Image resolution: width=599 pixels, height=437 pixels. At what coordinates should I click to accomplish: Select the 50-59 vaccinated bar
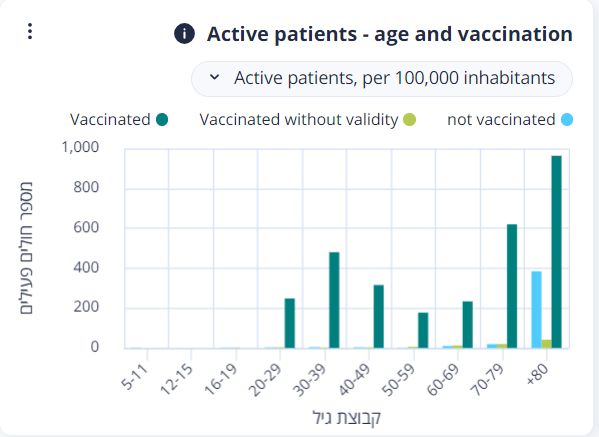click(x=423, y=330)
